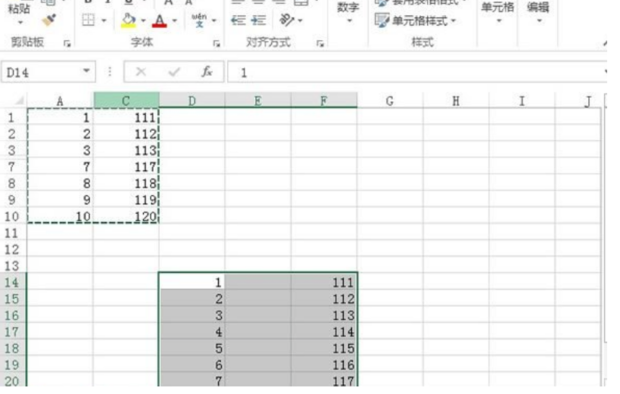Click the increase indent icon
The width and height of the screenshot is (620, 394).
[x=258, y=20]
